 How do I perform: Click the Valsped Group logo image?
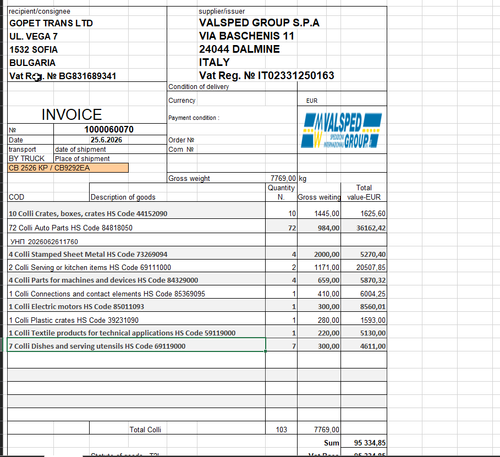click(x=342, y=130)
